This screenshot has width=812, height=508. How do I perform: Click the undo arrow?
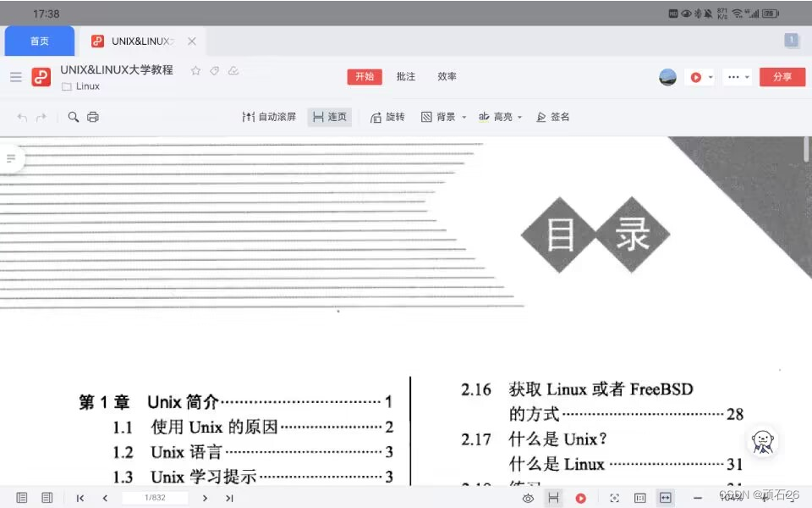pyautogui.click(x=22, y=117)
